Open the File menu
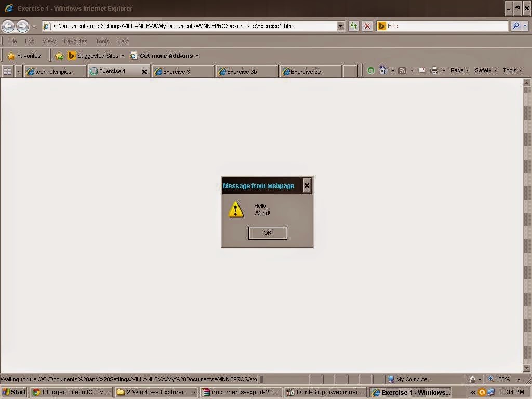This screenshot has width=532, height=399. point(12,41)
